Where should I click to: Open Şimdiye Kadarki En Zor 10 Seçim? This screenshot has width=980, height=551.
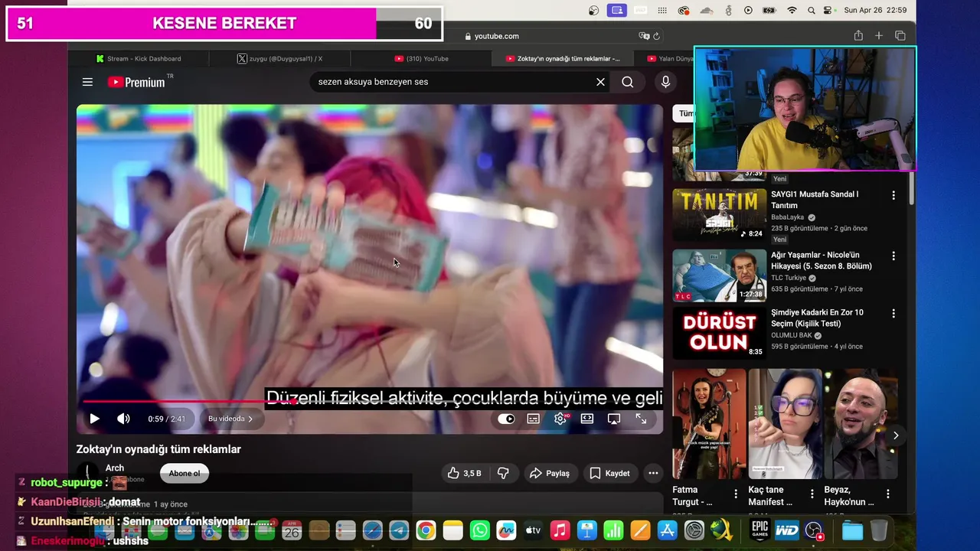click(817, 318)
